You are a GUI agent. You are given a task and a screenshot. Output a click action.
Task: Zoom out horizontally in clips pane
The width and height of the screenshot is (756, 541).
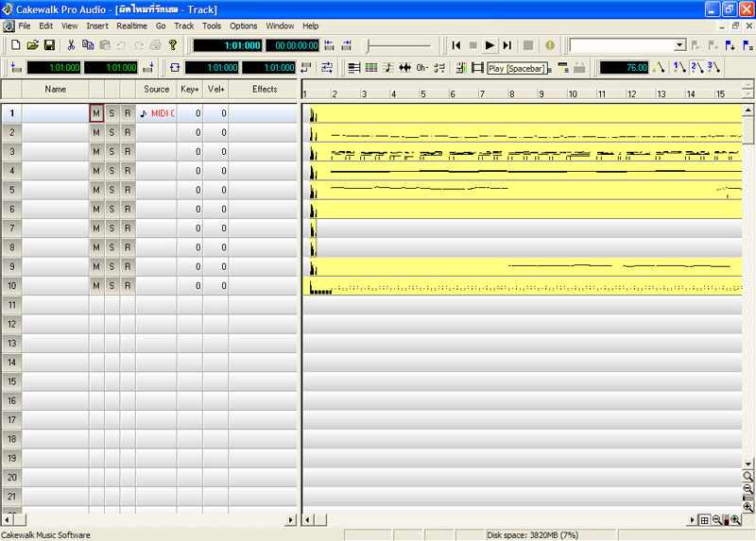[x=717, y=520]
